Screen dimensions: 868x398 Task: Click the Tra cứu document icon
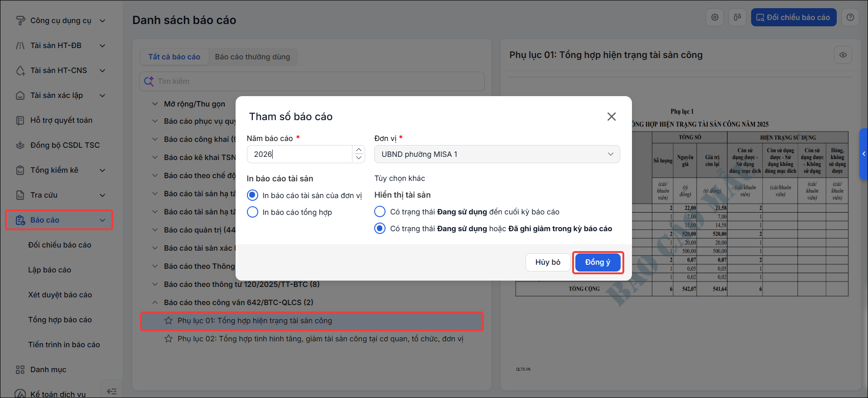click(20, 195)
